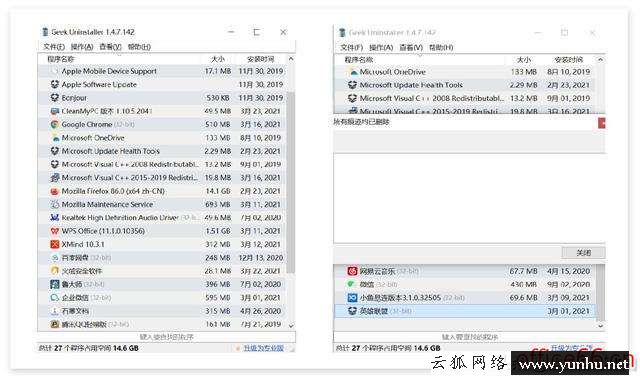The width and height of the screenshot is (640, 382).
Task: Sort by 安装时间 column in right window
Action: click(x=569, y=60)
